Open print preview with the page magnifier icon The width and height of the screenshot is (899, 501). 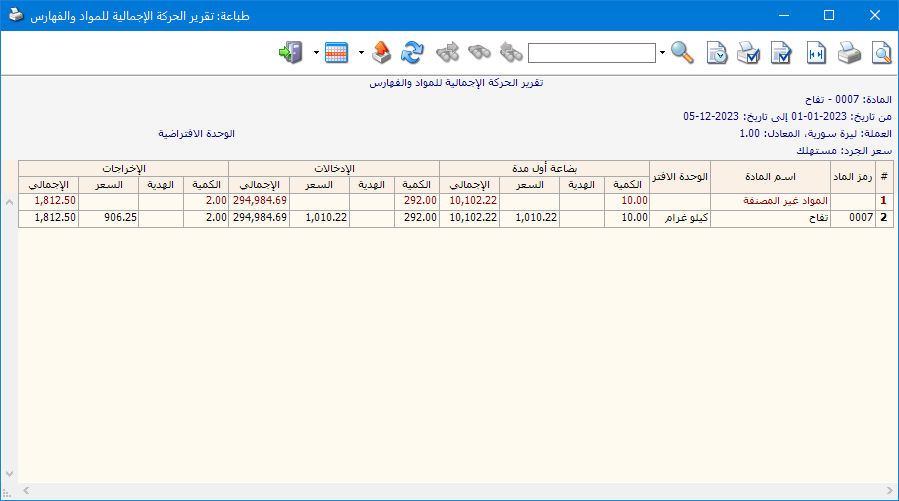pyautogui.click(x=881, y=53)
